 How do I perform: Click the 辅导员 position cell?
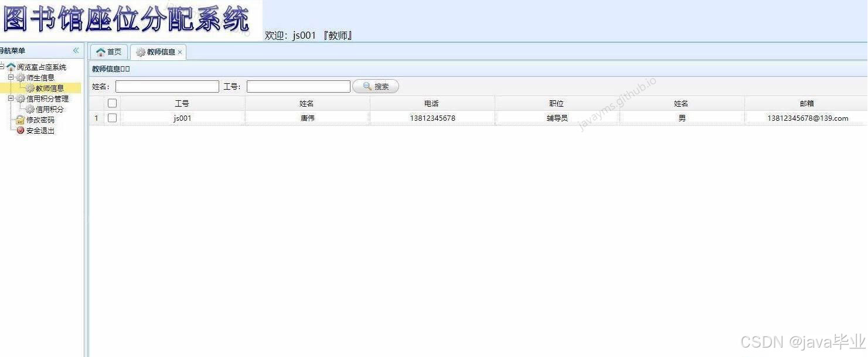(x=557, y=118)
